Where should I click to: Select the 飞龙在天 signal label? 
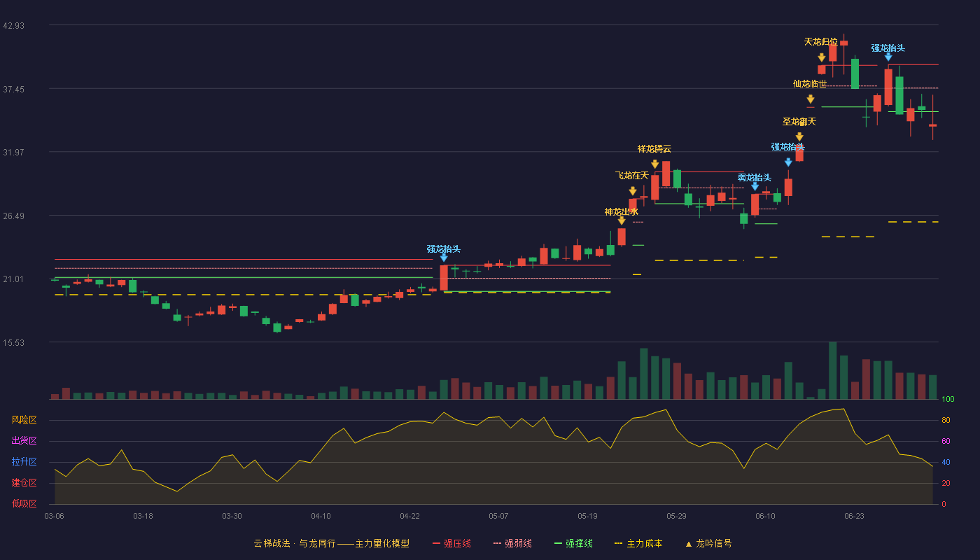[x=632, y=175]
